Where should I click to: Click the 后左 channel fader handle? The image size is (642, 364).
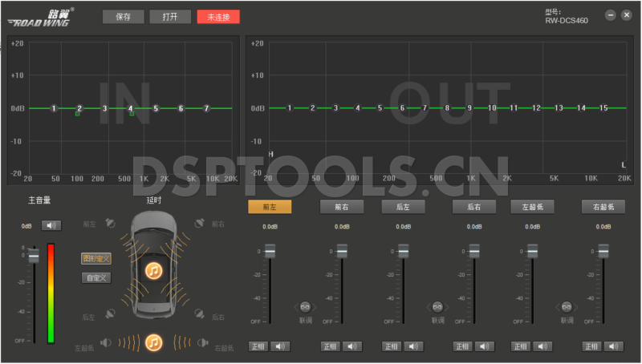404,251
